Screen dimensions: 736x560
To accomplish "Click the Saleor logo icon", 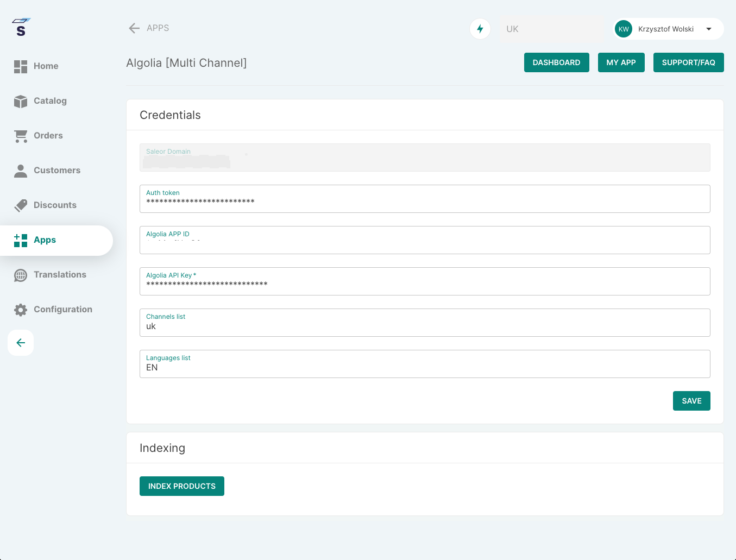I will pos(21,27).
